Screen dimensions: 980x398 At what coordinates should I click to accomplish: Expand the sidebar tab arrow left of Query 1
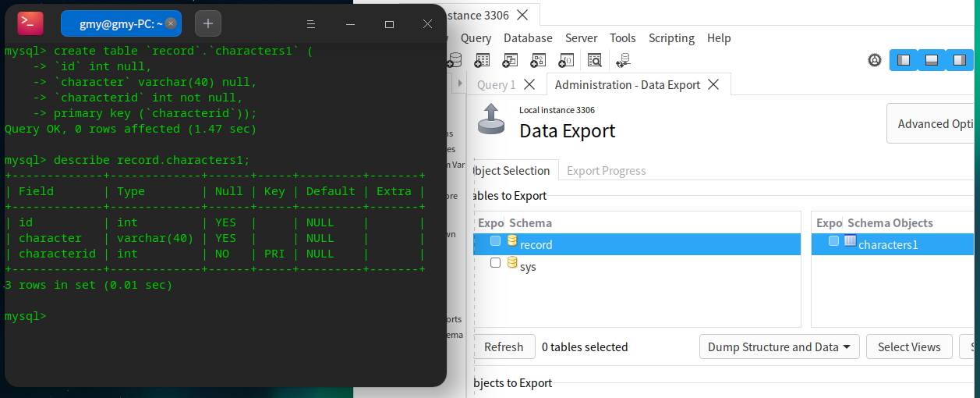460,84
